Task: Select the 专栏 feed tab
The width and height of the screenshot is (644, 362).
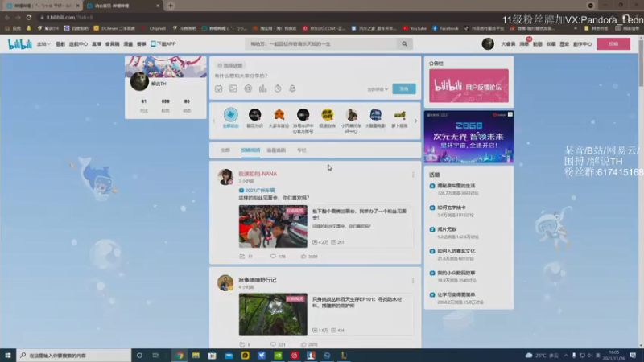Action: (x=301, y=150)
